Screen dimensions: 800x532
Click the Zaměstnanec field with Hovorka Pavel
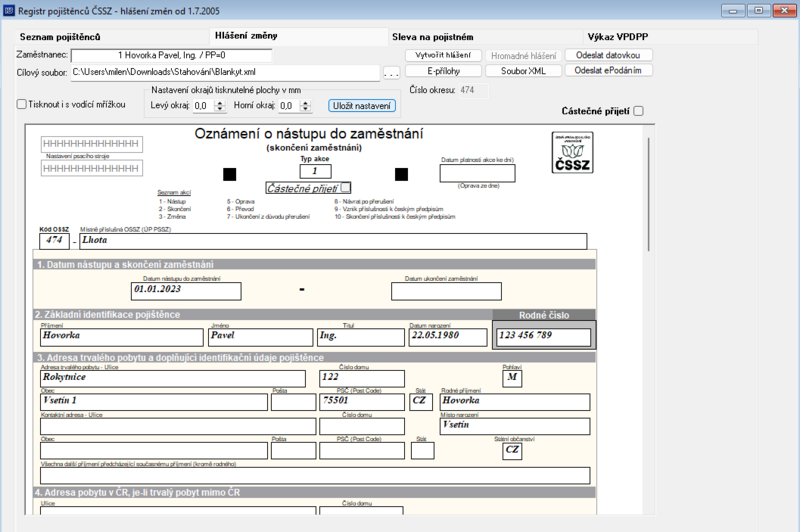(x=171, y=55)
